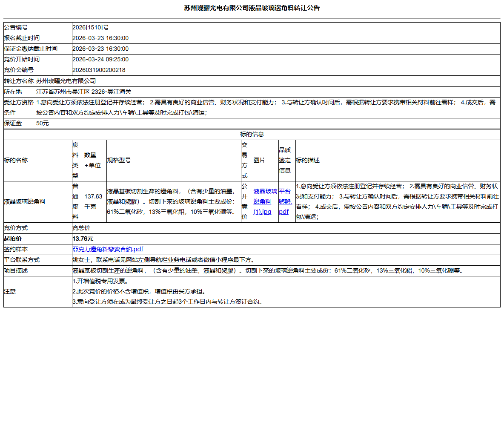Open the 液晶玻璃边角料(1).jpg image link
The width and height of the screenshot is (504, 428).
coord(263,201)
